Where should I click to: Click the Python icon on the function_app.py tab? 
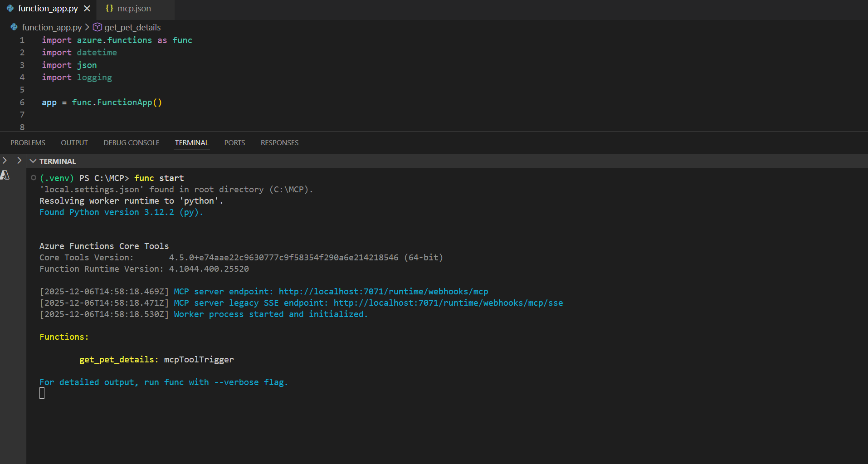pyautogui.click(x=10, y=9)
